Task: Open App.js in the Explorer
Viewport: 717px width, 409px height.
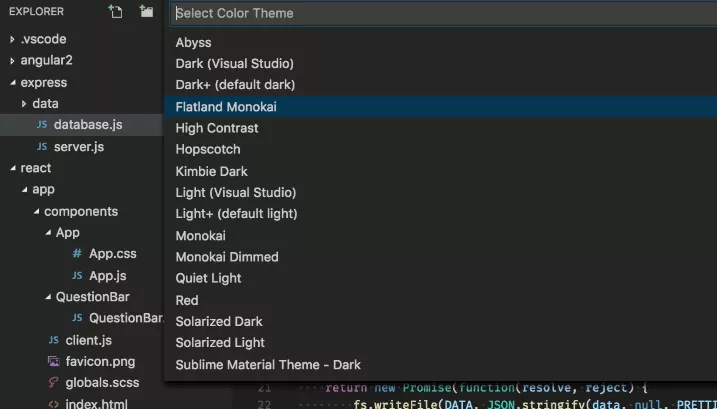Action: click(107, 276)
